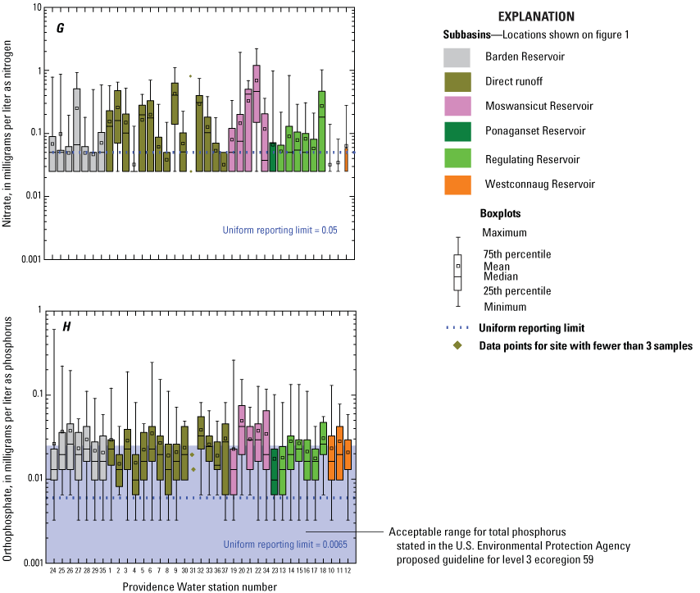Click the Moswansicut Reservoir pink swatch
Viewport: 700px width, 593px height.
coord(457,107)
